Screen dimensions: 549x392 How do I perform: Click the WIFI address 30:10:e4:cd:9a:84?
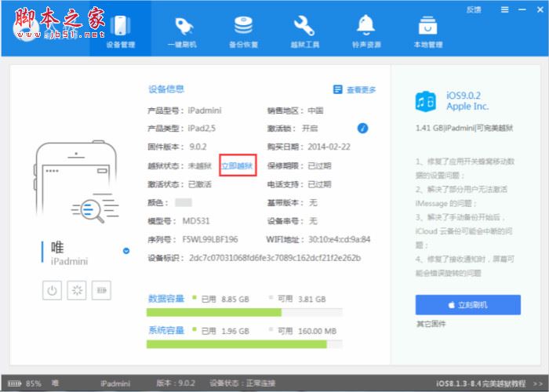click(340, 239)
